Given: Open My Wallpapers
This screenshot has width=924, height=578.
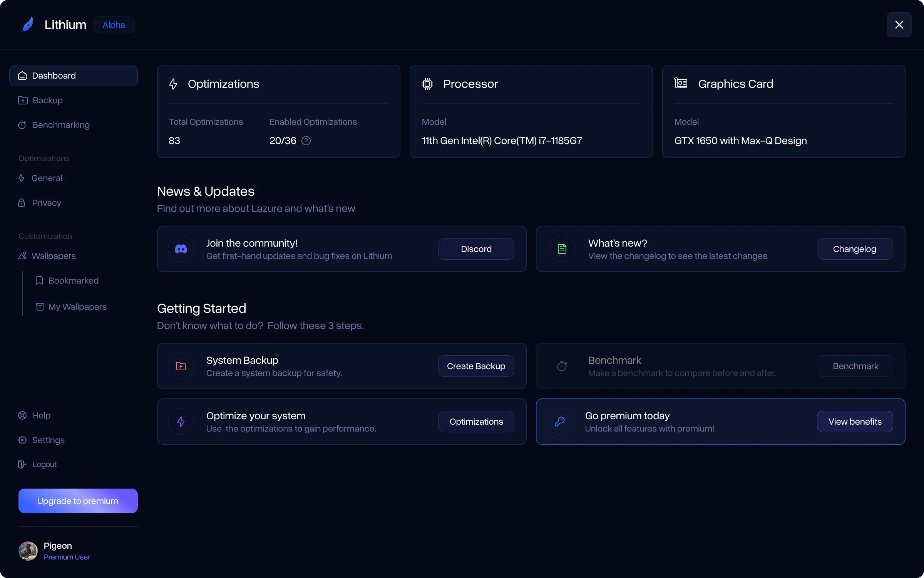Looking at the screenshot, I should [x=77, y=307].
